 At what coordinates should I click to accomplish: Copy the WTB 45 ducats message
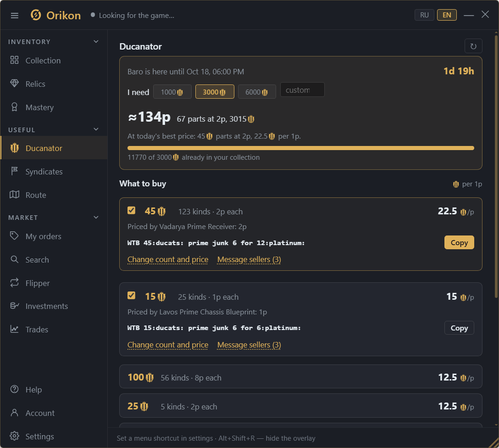pos(459,243)
